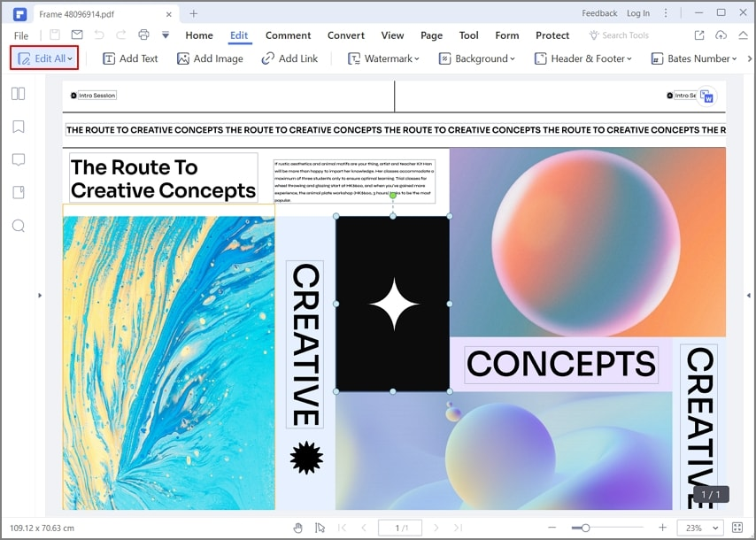Viewport: 756px width, 540px height.
Task: Click the zoom slider handle
Action: coord(585,528)
